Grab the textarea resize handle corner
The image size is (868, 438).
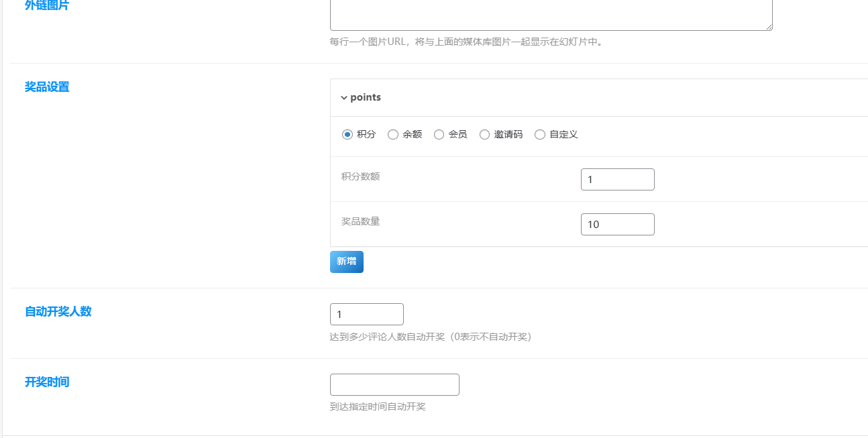(x=769, y=27)
